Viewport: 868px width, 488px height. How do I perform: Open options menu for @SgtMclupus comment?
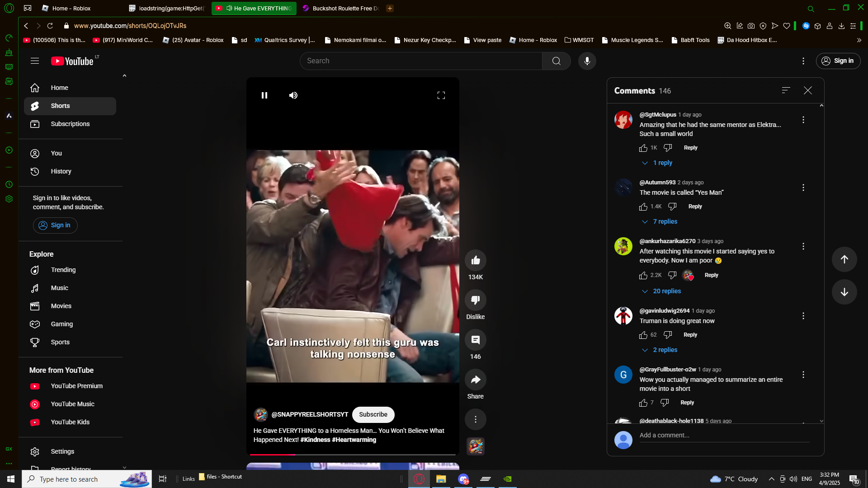point(803,120)
